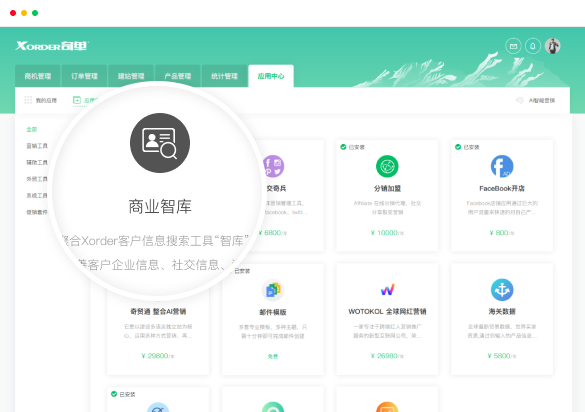Switch to the 商机管理 tab
This screenshot has height=412, width=585.
coord(38,76)
